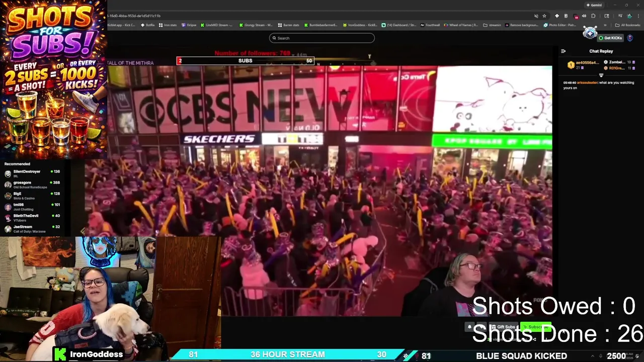This screenshot has height=362, width=644.
Task: Collapse chat using the arrow icon beside Chat Replay
Action: click(563, 51)
